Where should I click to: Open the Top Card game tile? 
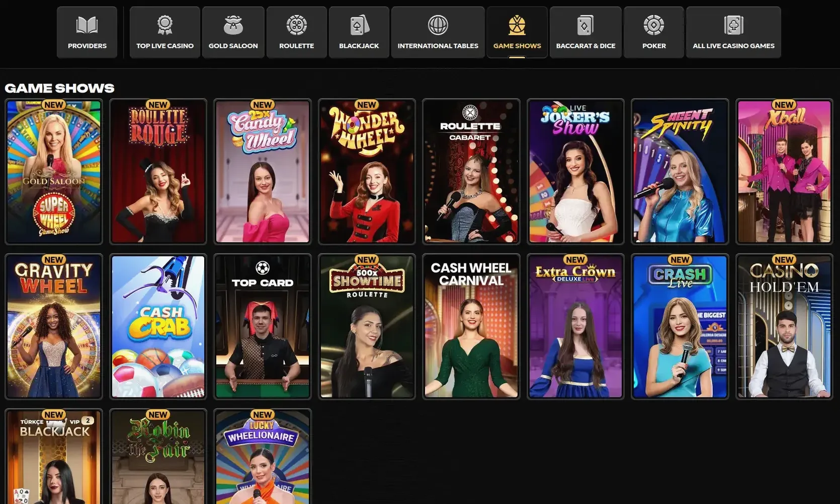[263, 326]
